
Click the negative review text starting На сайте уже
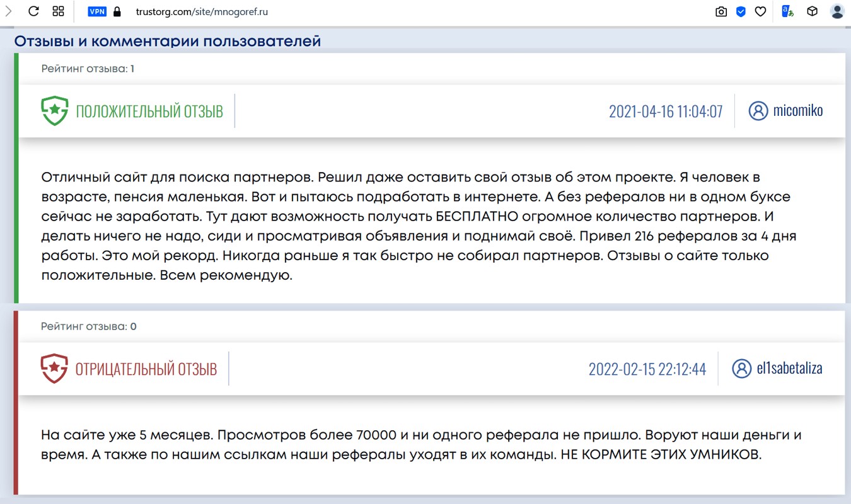pos(421,444)
